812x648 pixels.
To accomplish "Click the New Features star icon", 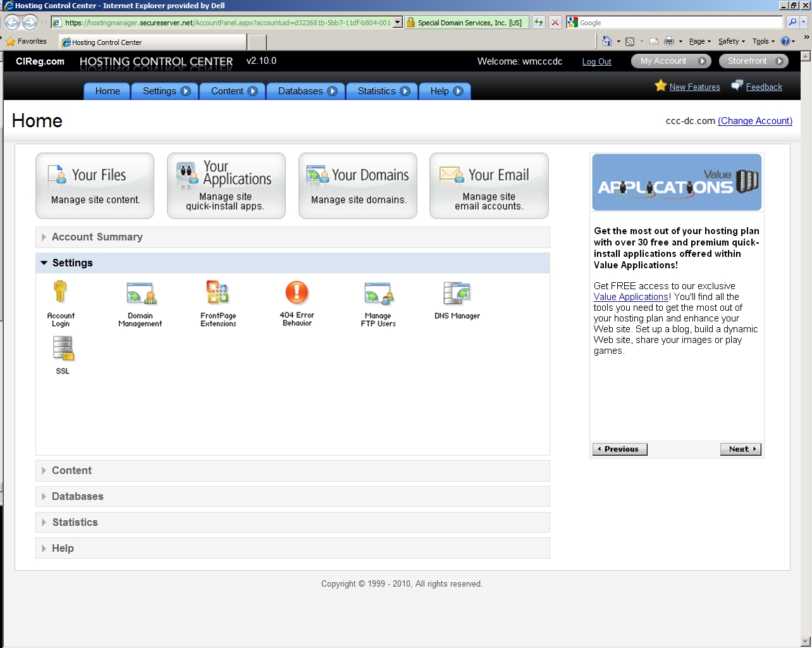I will click(660, 85).
